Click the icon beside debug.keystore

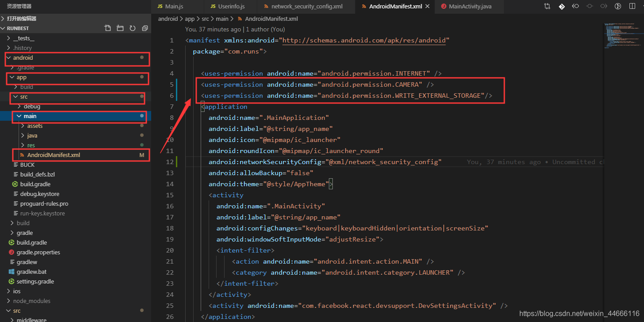click(x=15, y=194)
